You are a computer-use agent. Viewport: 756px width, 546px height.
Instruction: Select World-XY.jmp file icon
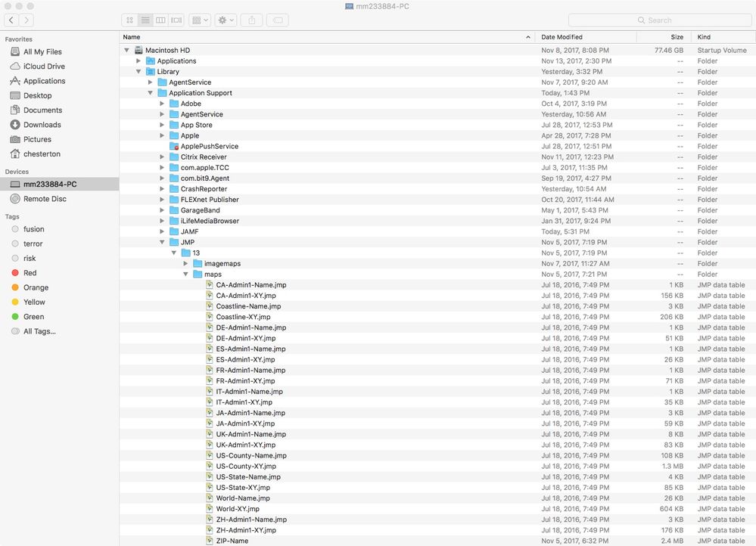tap(210, 508)
